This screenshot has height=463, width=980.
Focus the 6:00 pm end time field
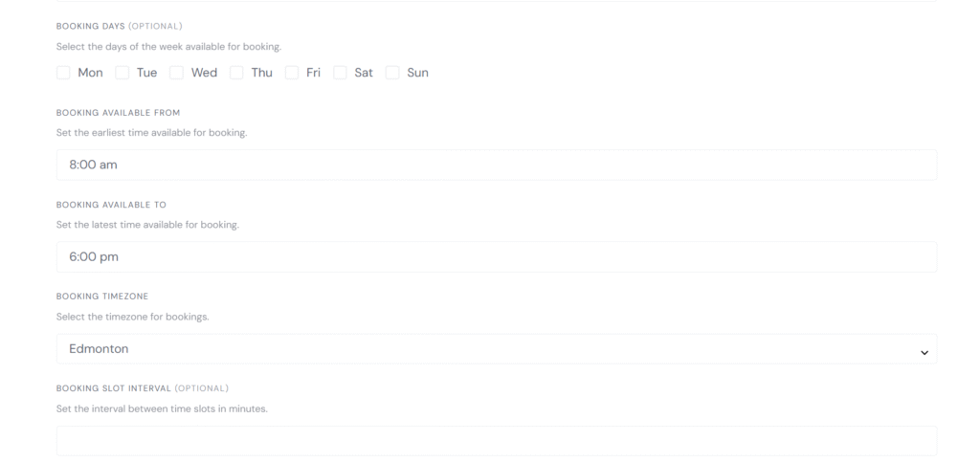[x=496, y=256]
